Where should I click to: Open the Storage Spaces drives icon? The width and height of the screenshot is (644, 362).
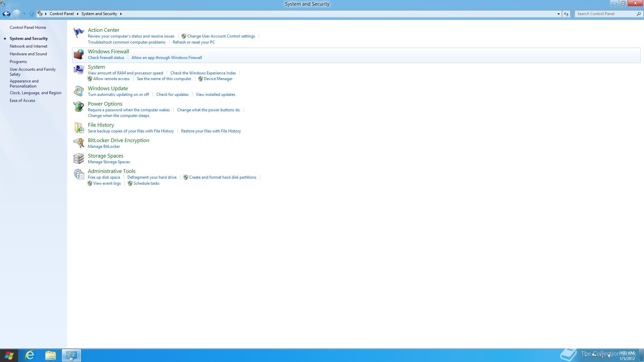coord(78,159)
